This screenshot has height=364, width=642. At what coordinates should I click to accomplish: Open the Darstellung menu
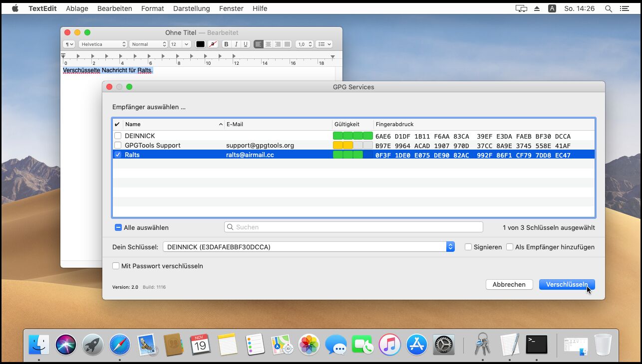point(191,8)
